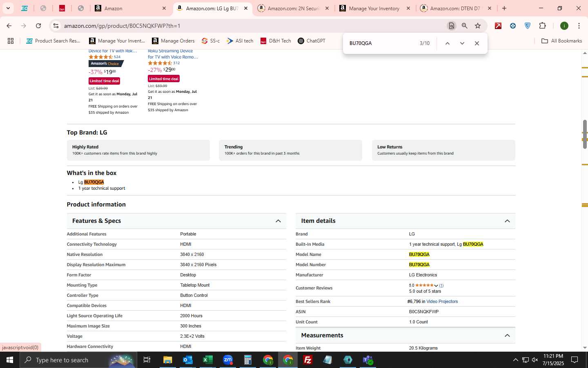Open the Extensions puzzle icon
Viewport: 588px width, 368px height.
(x=542, y=26)
